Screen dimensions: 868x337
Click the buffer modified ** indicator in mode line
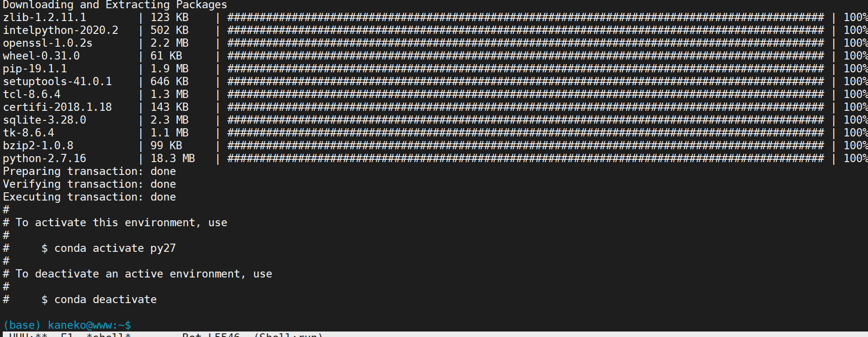click(x=41, y=335)
